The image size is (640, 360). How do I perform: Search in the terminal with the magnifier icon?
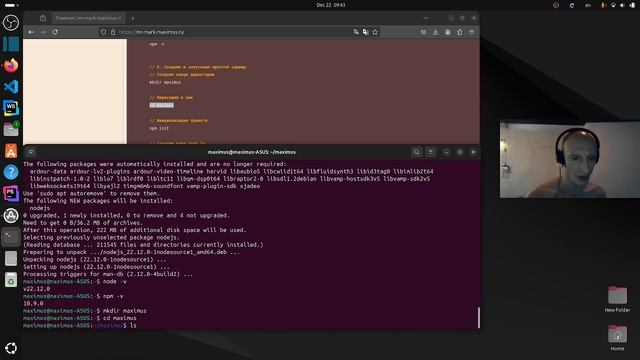click(x=416, y=152)
